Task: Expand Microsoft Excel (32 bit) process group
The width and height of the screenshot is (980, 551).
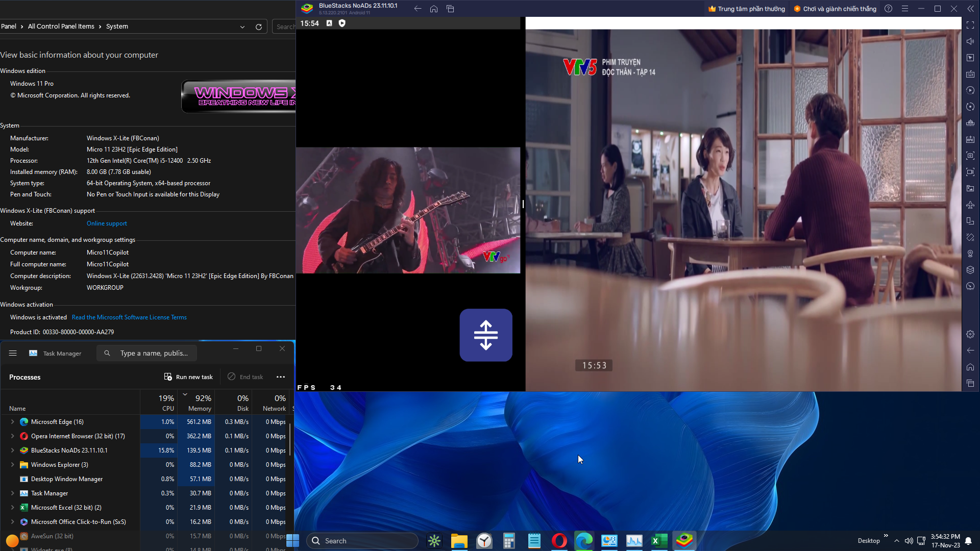Action: 13,508
